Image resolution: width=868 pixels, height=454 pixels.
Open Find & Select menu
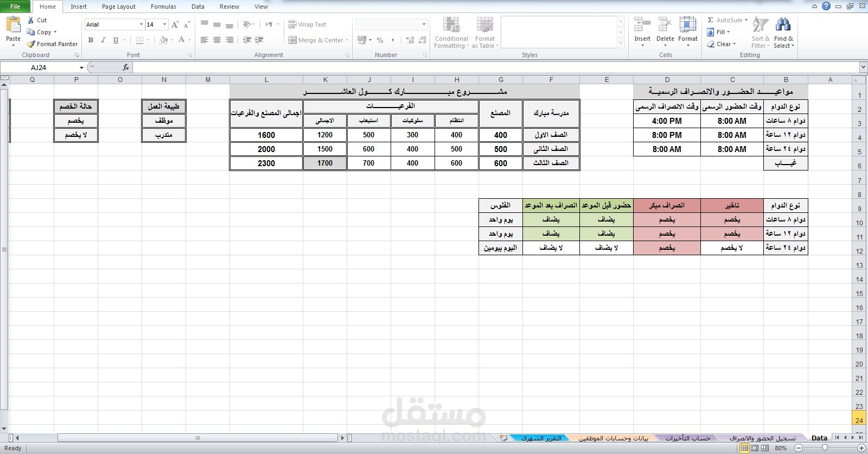click(783, 33)
